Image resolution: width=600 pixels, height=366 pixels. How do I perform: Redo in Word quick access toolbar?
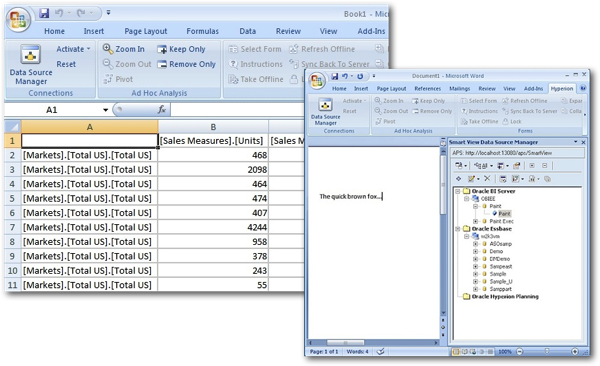click(360, 77)
